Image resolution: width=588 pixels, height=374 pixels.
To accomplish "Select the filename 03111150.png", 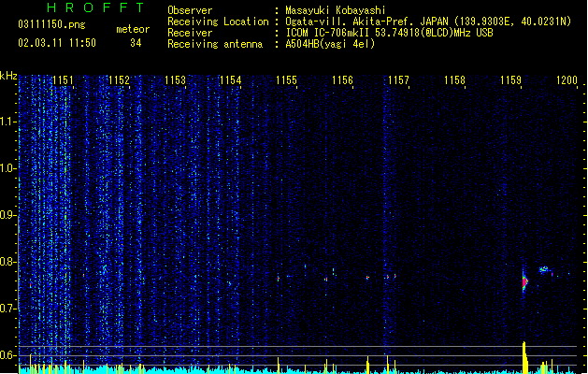I will 51,24.
